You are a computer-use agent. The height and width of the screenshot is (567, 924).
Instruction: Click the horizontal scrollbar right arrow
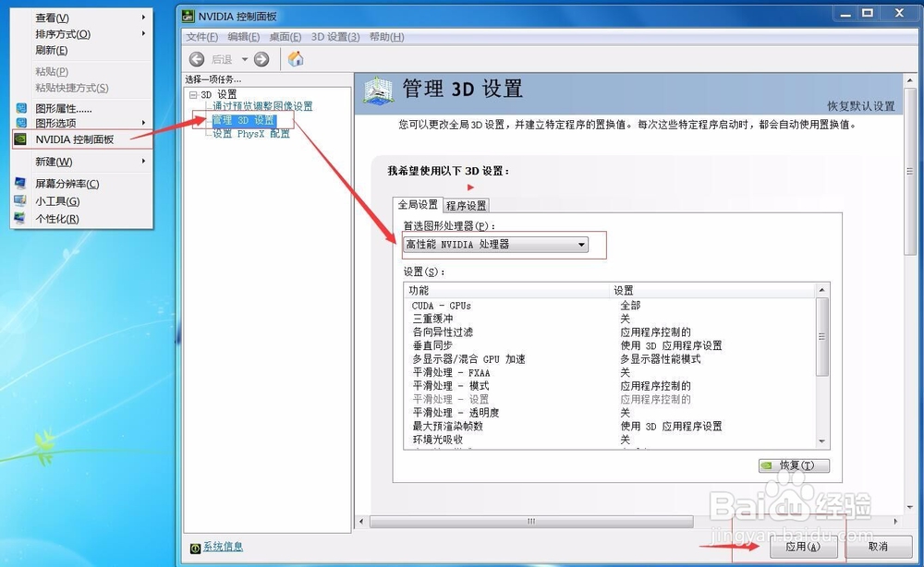896,522
